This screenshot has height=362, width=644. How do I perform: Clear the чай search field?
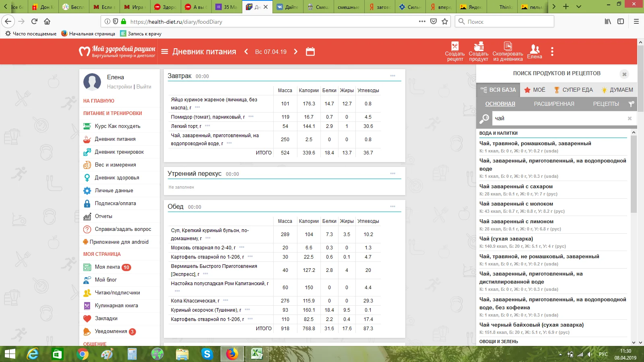(630, 118)
